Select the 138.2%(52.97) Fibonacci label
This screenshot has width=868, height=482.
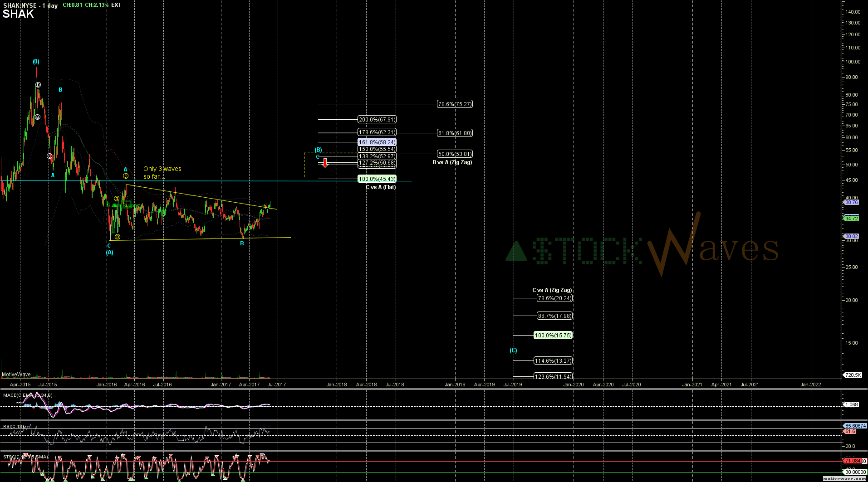point(377,156)
